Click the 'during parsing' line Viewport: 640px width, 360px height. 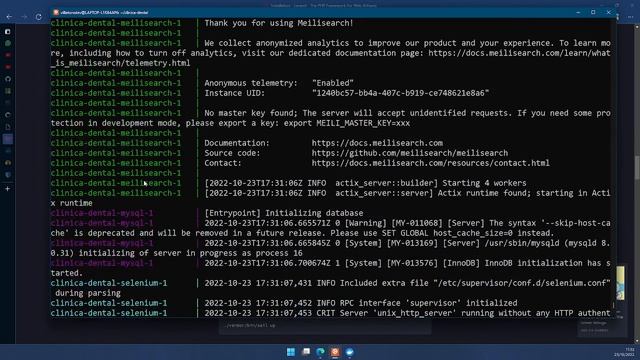tap(88, 293)
